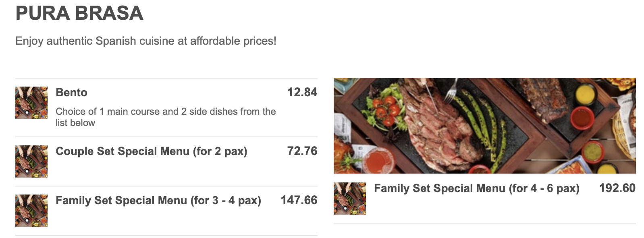Select Couple Set Special Menu (for 2 pax)
Screen dimensions: 644x238
151,151
